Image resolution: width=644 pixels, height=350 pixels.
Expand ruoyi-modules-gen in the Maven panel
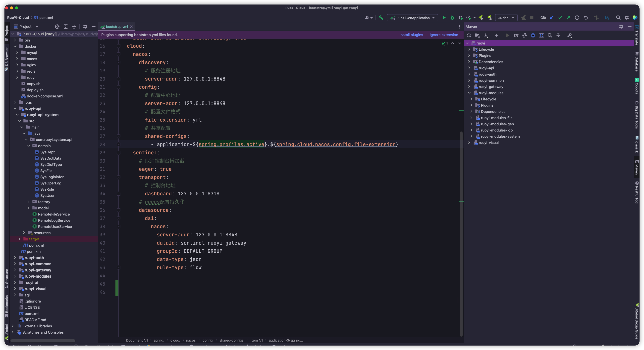472,124
